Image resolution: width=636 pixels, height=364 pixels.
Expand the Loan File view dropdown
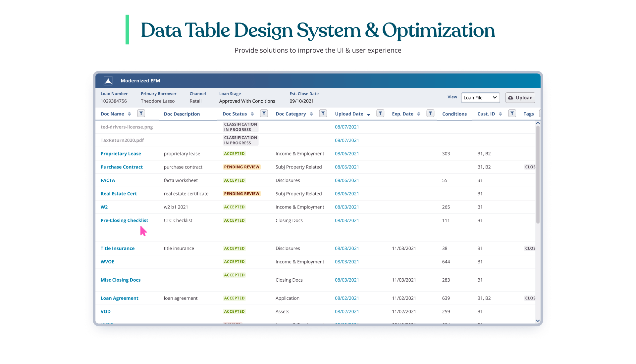point(480,98)
